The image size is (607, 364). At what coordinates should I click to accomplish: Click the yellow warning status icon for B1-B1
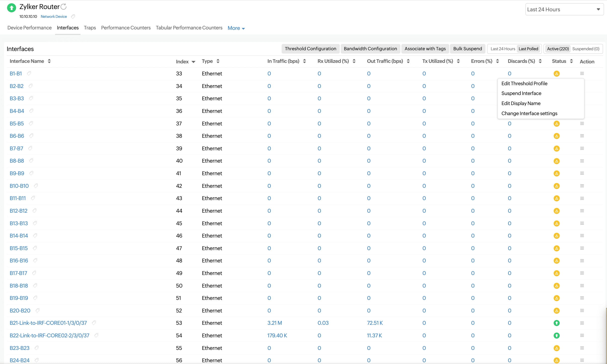pos(556,74)
